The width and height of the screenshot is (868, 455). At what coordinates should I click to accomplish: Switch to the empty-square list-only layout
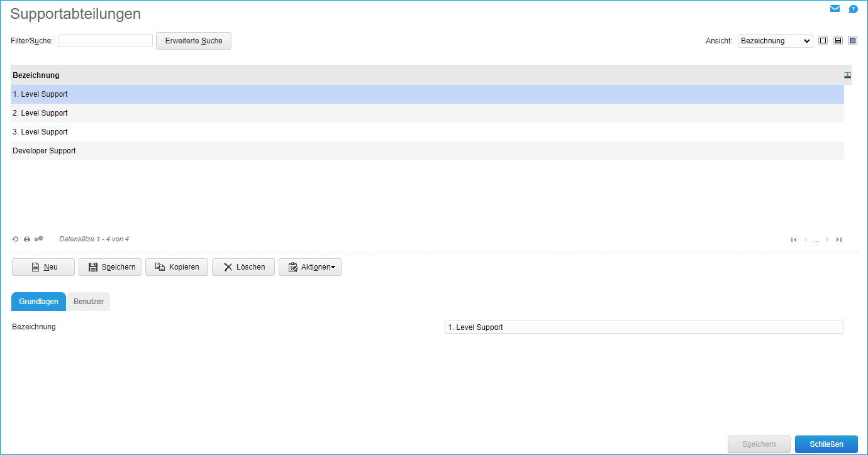click(823, 41)
